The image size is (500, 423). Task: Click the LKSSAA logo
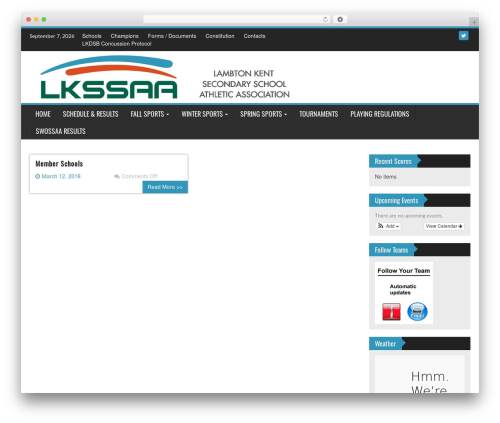point(109,77)
